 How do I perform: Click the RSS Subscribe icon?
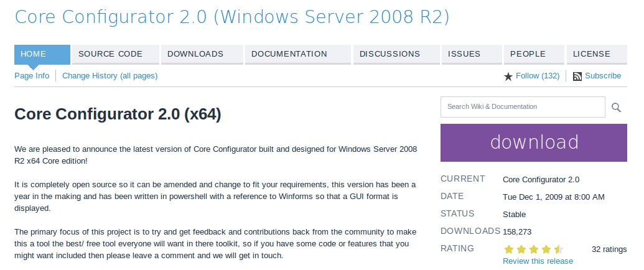pos(577,77)
